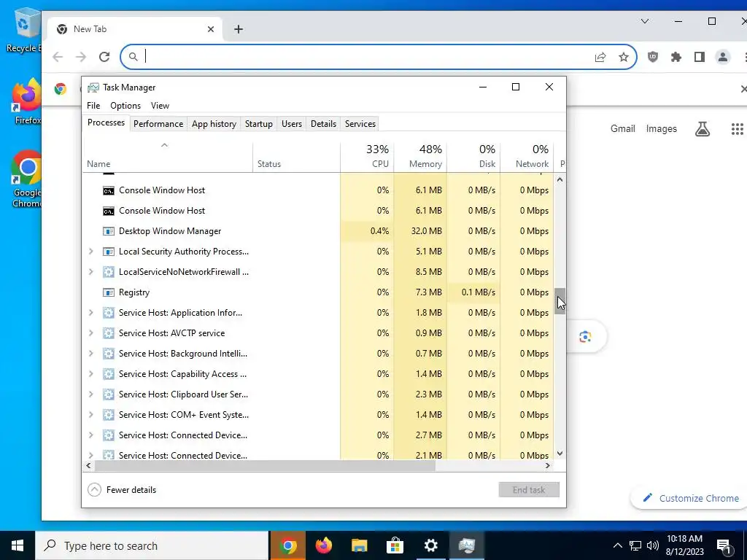
Task: Expand Service Host: Capability Access row
Action: click(x=91, y=374)
